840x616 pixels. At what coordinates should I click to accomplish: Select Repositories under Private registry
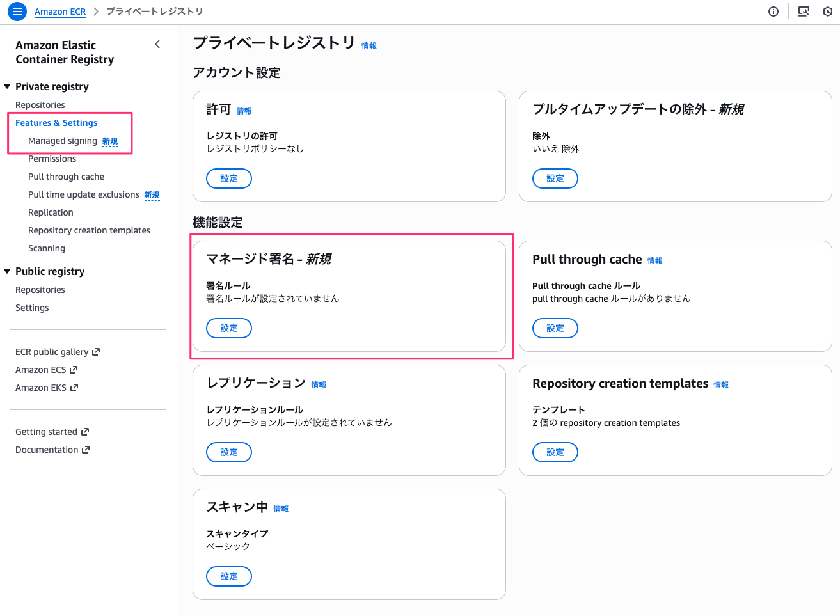40,104
